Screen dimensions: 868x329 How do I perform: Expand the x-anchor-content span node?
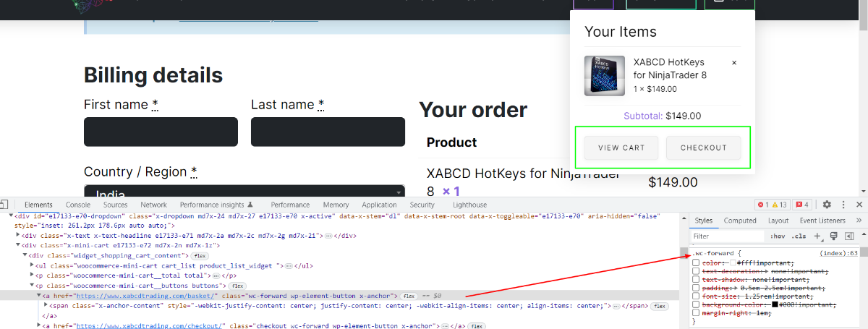point(46,307)
